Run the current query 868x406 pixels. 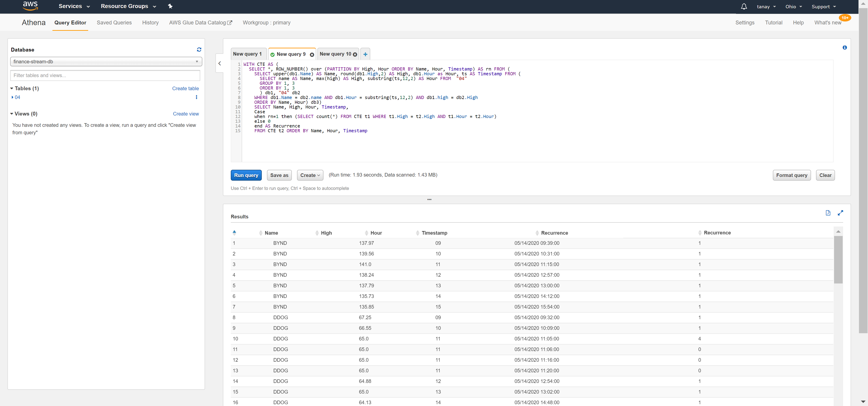click(x=246, y=175)
